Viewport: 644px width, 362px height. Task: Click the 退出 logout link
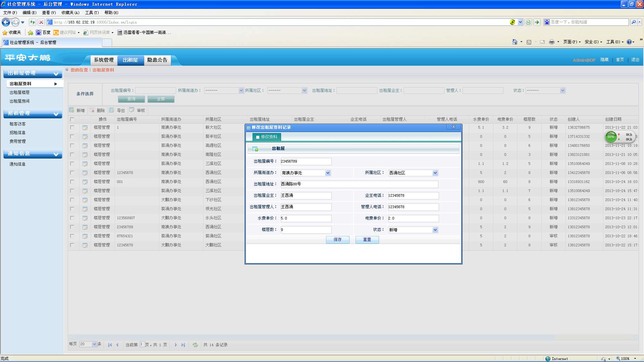point(635,60)
